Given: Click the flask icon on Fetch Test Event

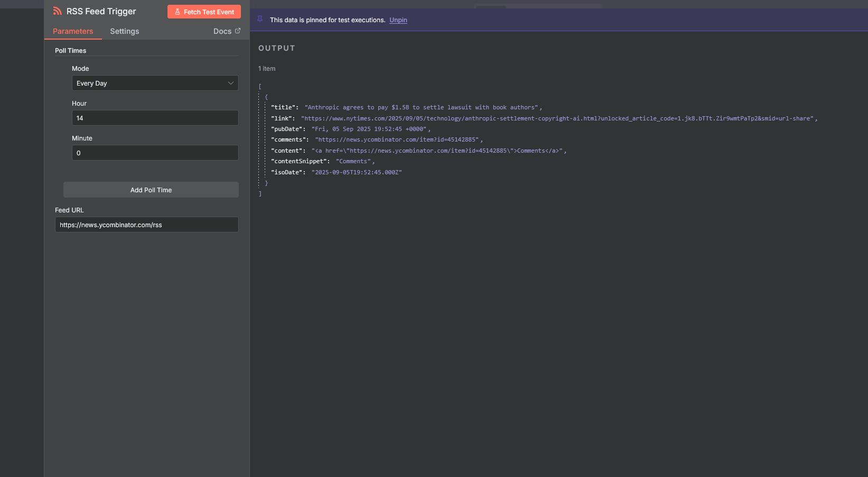Looking at the screenshot, I should click(178, 12).
